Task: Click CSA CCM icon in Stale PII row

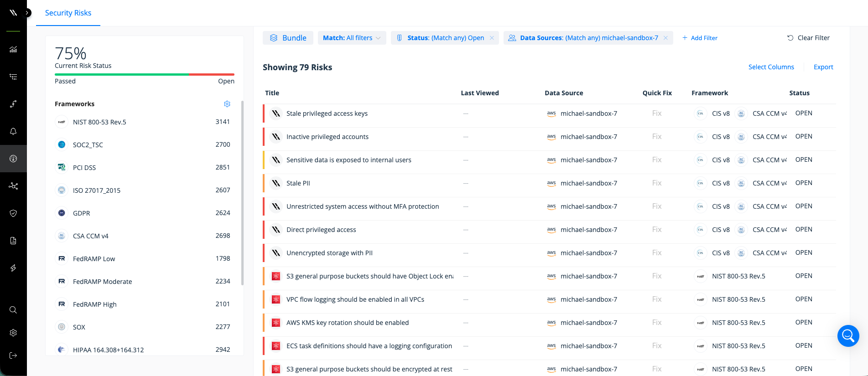Action: 741,183
